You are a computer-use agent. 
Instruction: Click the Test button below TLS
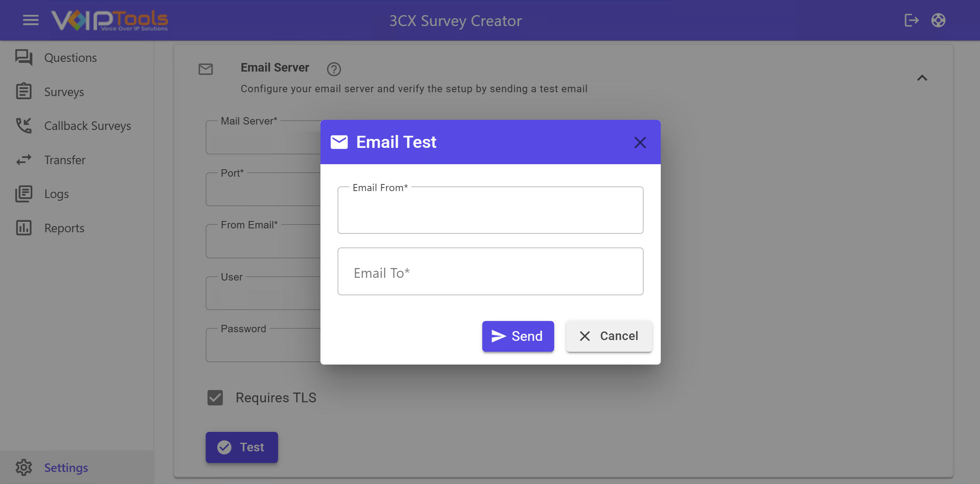pyautogui.click(x=242, y=447)
